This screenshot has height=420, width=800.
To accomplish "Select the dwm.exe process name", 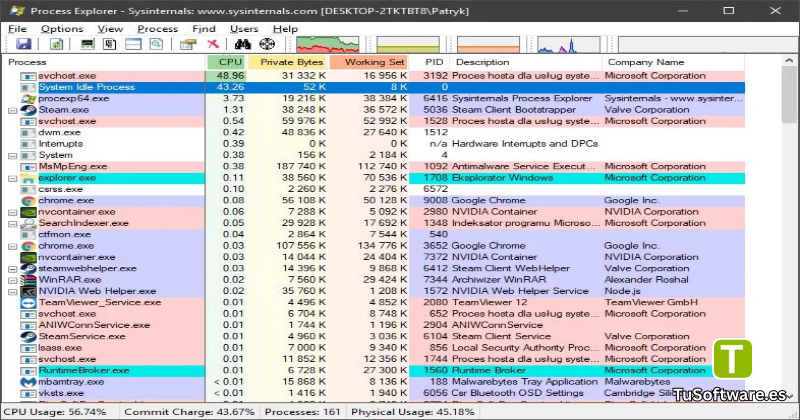I will (x=60, y=133).
